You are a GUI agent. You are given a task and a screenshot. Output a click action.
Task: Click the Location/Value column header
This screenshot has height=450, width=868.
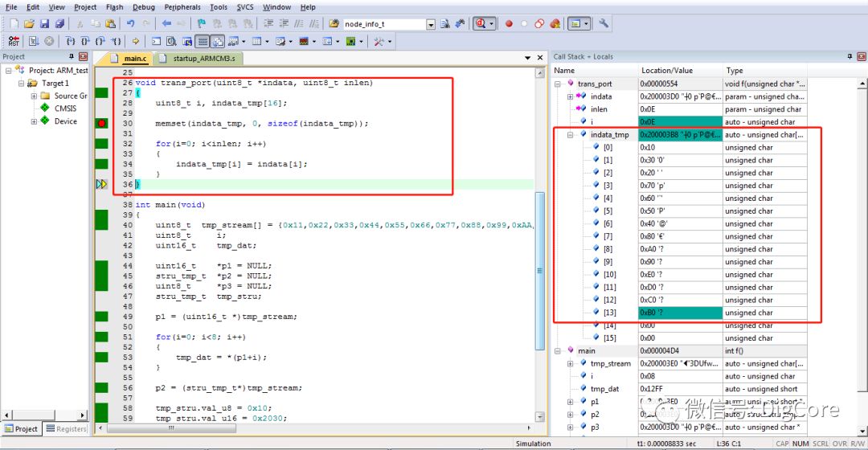pyautogui.click(x=681, y=70)
